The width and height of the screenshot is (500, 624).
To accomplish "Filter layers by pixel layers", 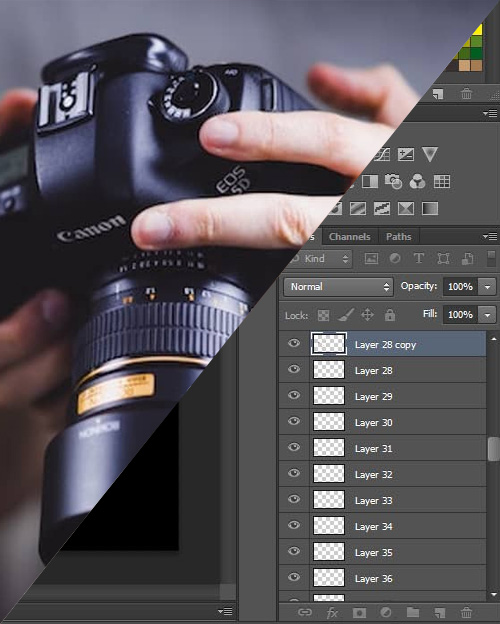I will [371, 259].
